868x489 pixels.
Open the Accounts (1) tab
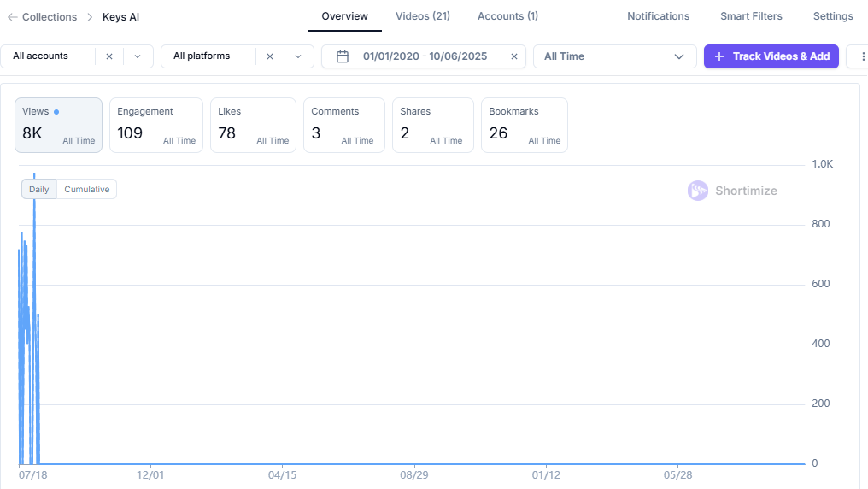click(x=507, y=16)
